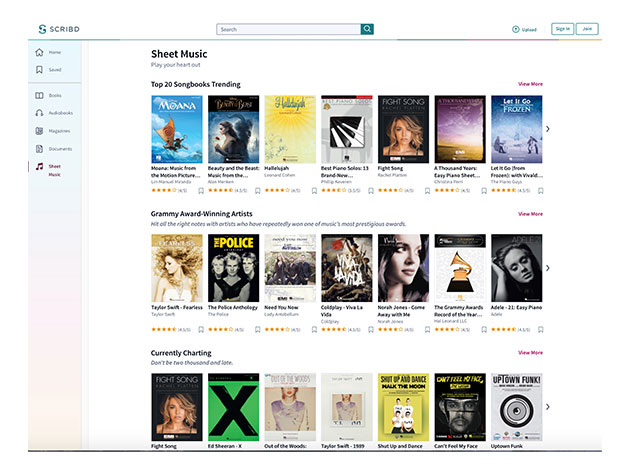The height and width of the screenshot is (473, 630).
Task: Bookmark trending Fight Song by Rachel Platten
Action: pos(428,191)
